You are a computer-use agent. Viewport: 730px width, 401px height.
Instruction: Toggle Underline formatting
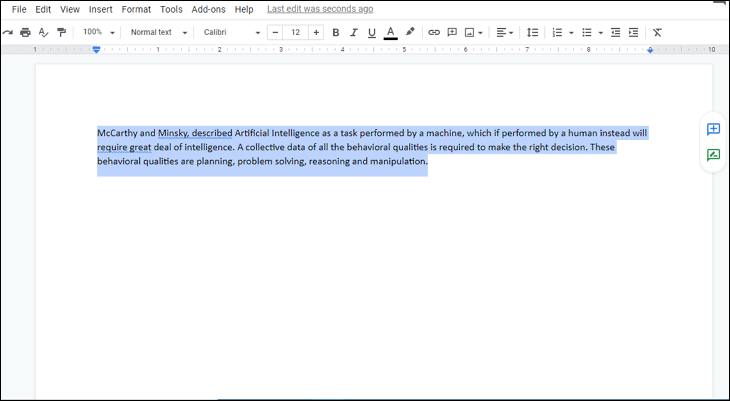[371, 32]
